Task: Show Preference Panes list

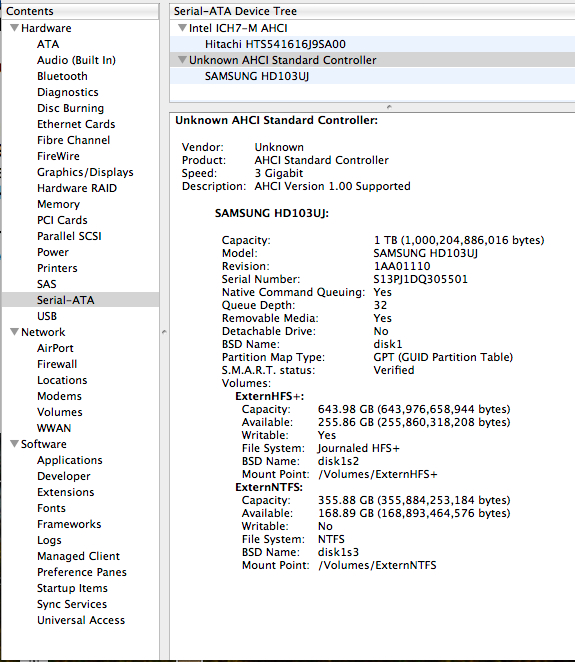Action: 82,572
